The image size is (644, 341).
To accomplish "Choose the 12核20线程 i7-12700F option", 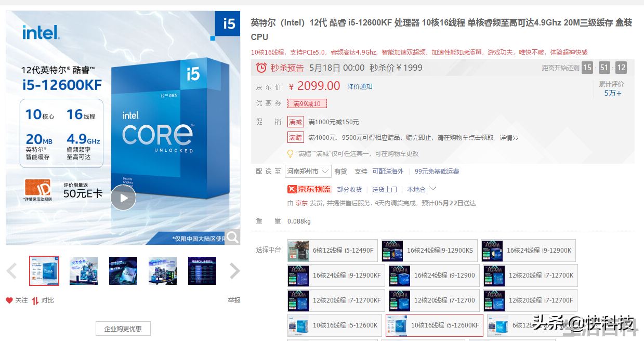I will (531, 300).
